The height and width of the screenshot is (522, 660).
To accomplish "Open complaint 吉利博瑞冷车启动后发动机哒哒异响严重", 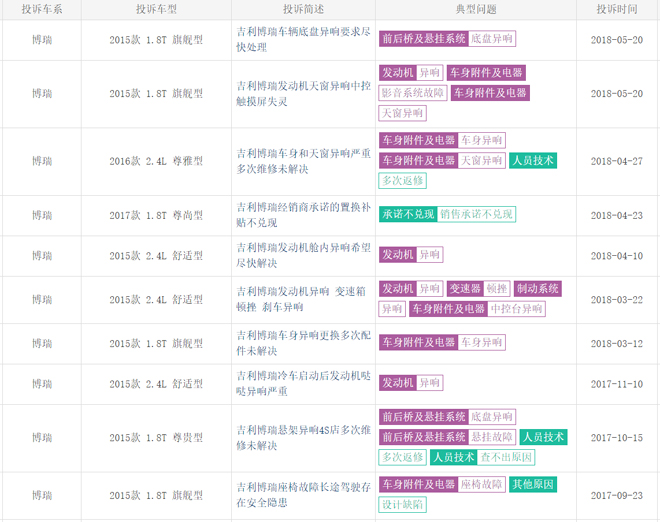I will click(x=303, y=384).
